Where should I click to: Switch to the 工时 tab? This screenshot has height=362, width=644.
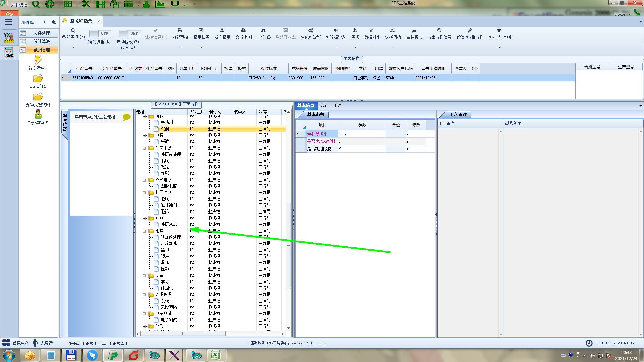click(x=337, y=106)
